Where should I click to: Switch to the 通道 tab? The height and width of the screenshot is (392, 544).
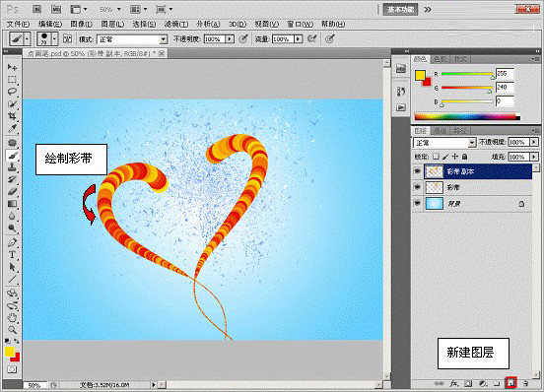click(441, 130)
